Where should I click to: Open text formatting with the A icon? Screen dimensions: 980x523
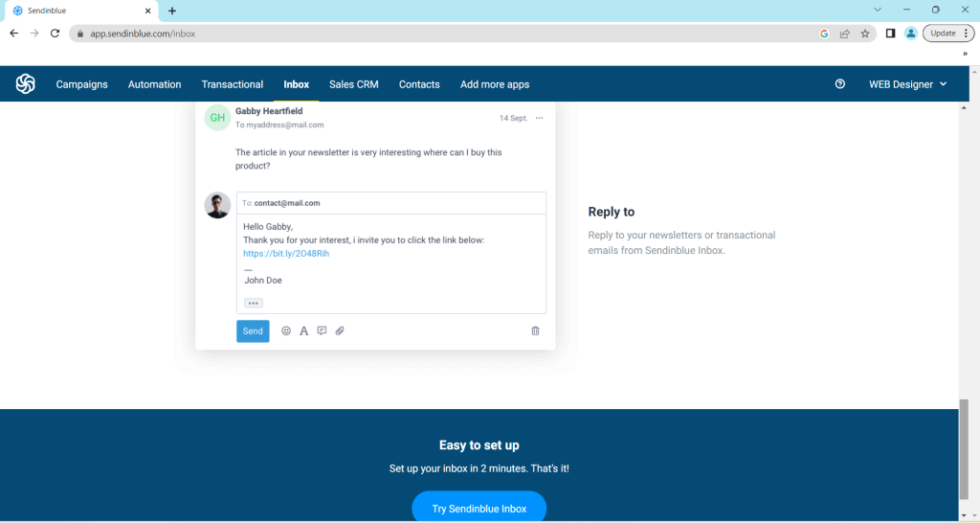tap(303, 331)
